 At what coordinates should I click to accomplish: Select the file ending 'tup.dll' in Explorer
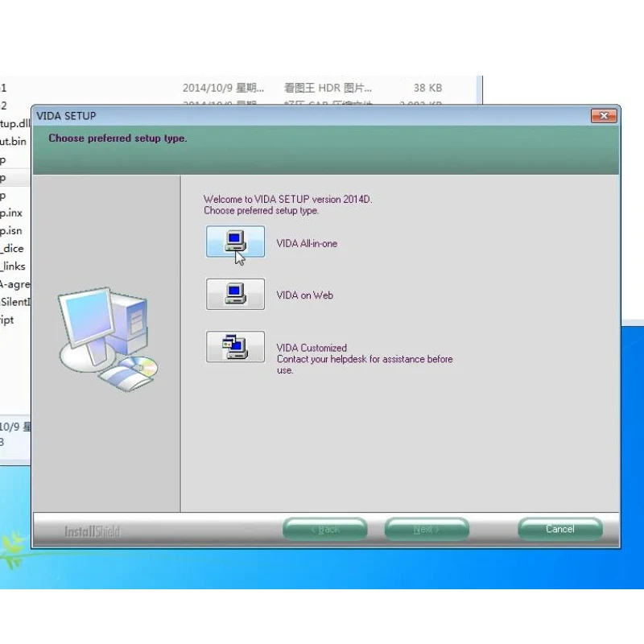click(x=14, y=123)
